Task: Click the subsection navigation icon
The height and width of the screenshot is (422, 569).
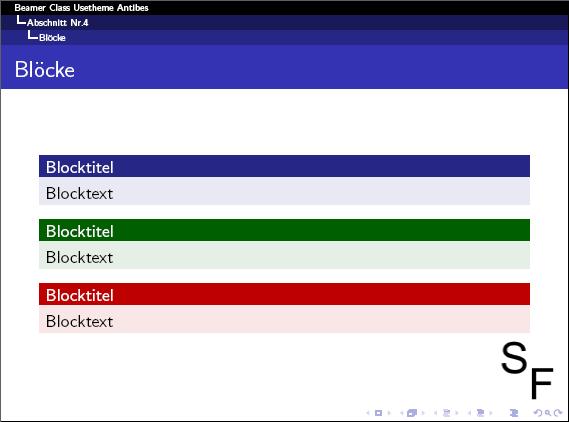Action: [x=447, y=413]
